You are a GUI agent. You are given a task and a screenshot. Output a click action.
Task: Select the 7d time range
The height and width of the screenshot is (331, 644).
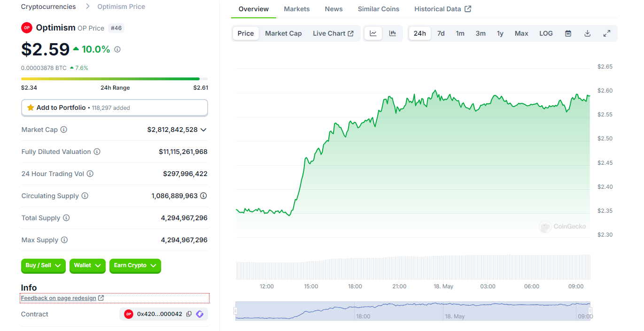coord(441,33)
